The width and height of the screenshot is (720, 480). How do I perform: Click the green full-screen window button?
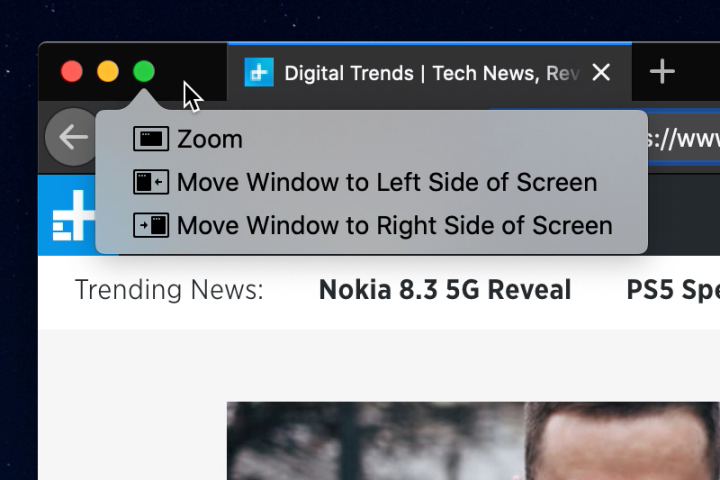[144, 72]
